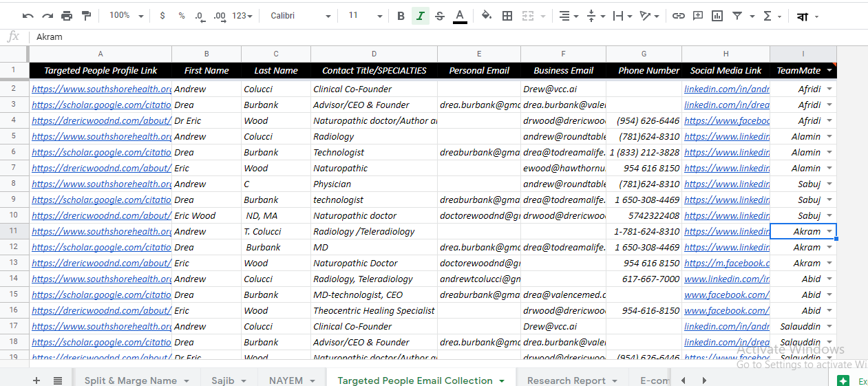This screenshot has height=386, width=868.
Task: Toggle bold formatting
Action: 401,16
